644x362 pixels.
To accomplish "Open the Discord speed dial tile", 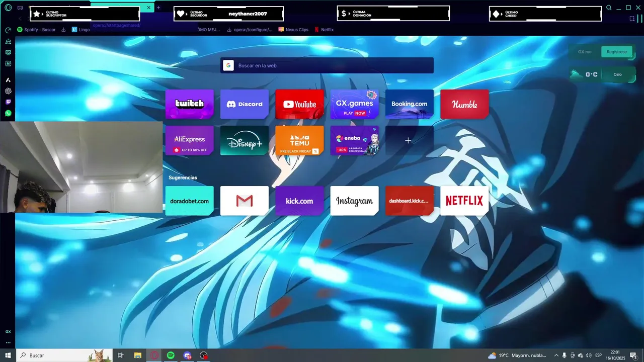I will pyautogui.click(x=245, y=104).
